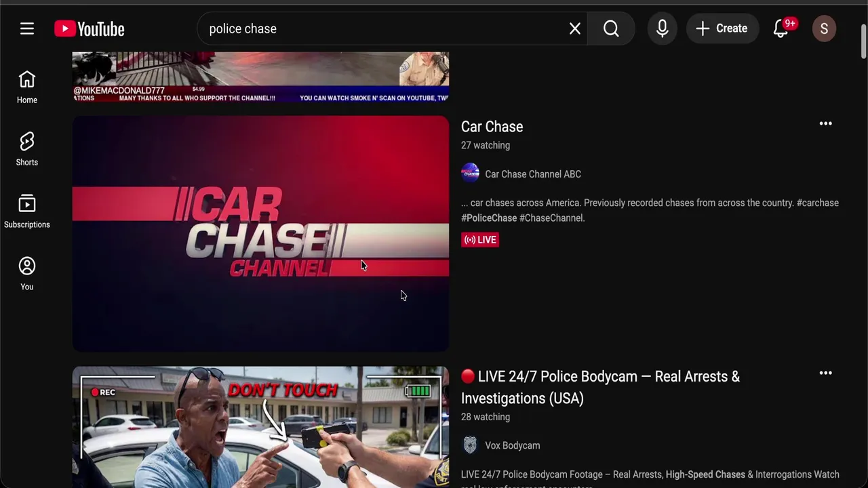The height and width of the screenshot is (488, 868).
Task: Go to Home in sidebar
Action: pyautogui.click(x=27, y=87)
